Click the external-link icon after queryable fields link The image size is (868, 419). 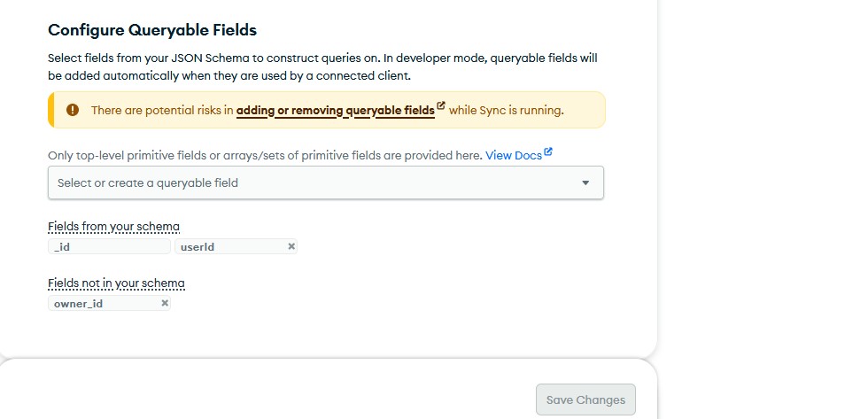pyautogui.click(x=441, y=107)
